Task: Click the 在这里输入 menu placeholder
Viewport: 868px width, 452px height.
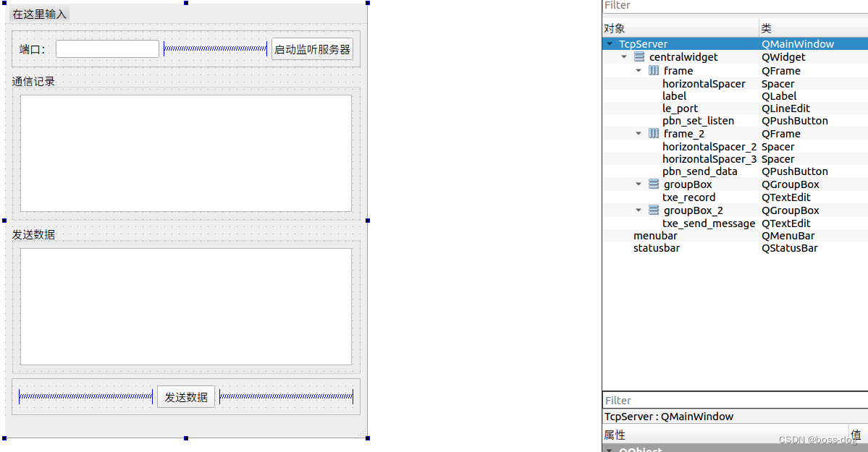Action: point(39,14)
